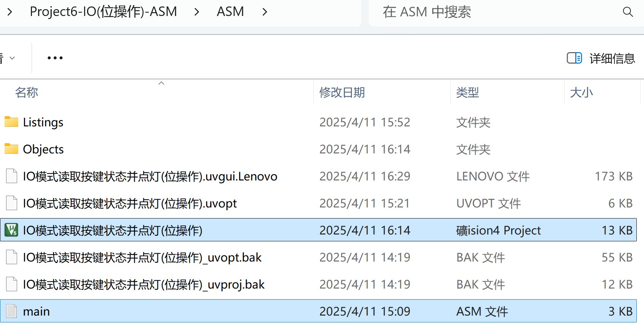
Task: Select file IO模式读取按键状态并点灯(位操作)_uvproj.bak
Action: (144, 284)
